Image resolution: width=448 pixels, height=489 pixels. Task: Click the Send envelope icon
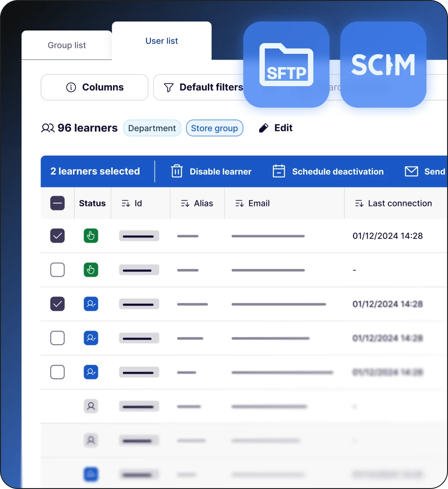tap(411, 171)
